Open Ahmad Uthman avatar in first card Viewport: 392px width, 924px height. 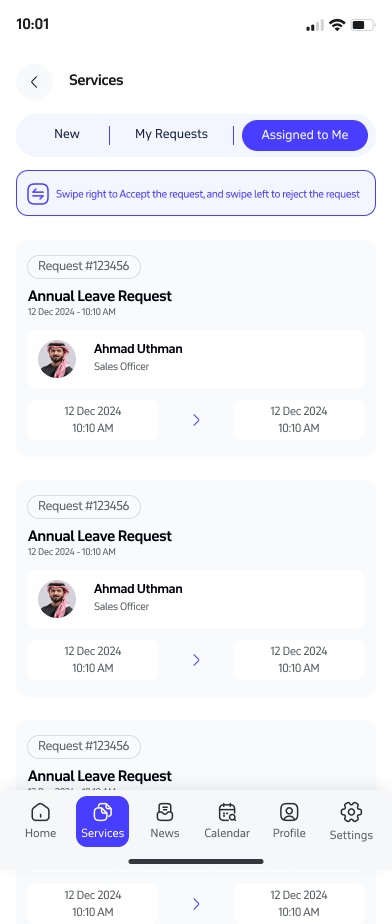coord(57,359)
